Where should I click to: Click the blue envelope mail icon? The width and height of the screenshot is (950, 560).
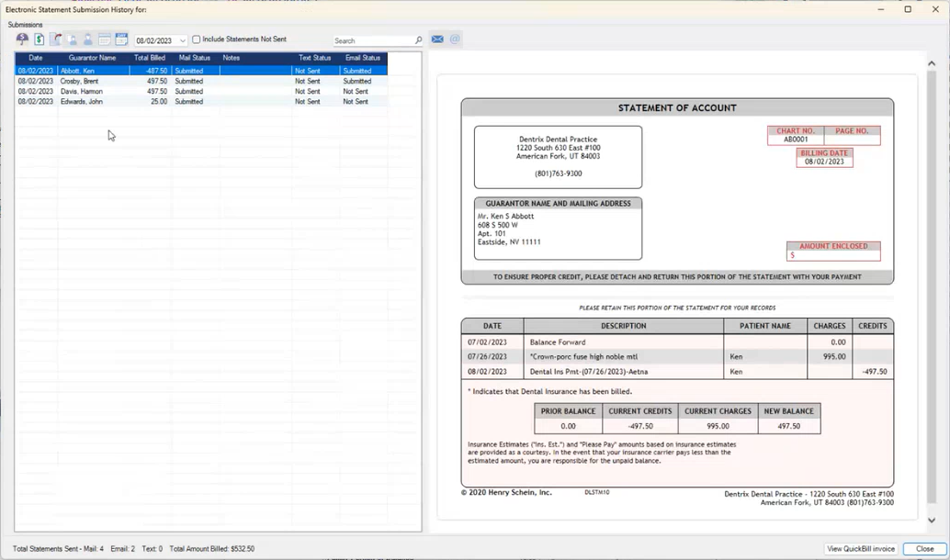pos(437,39)
